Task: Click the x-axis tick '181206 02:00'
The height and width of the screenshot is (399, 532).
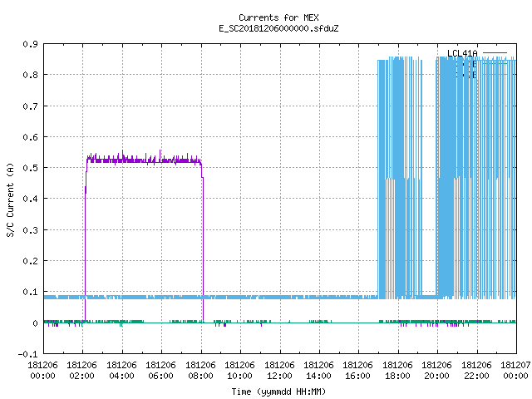Action: tap(81, 371)
